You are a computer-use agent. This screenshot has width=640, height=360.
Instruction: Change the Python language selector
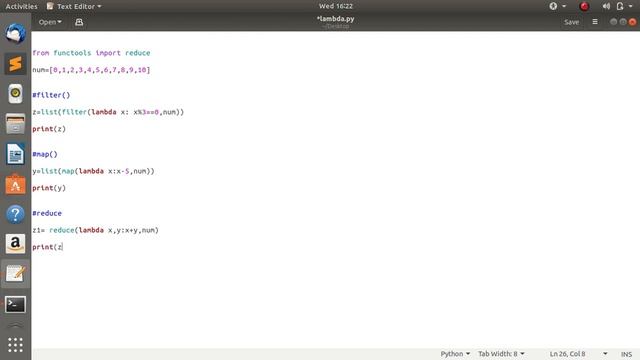[455, 354]
